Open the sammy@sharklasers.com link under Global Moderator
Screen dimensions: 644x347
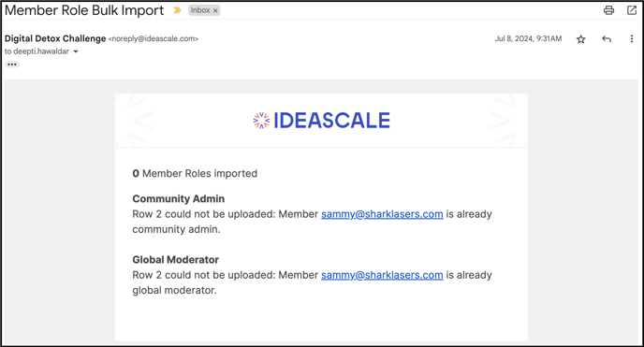(382, 275)
